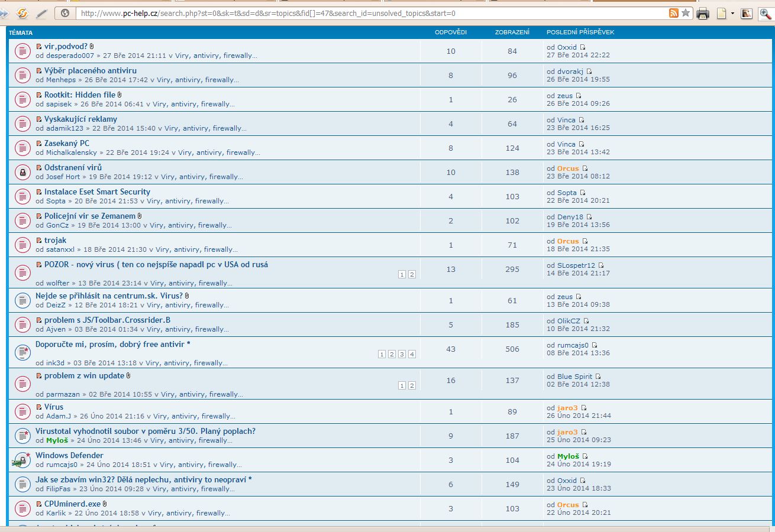
Task: Open orange-highlighted Orcus profile in 'trojak' row
Action: (568, 241)
